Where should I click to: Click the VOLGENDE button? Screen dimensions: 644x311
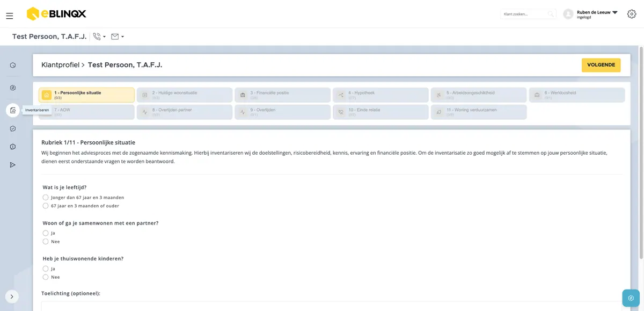601,65
